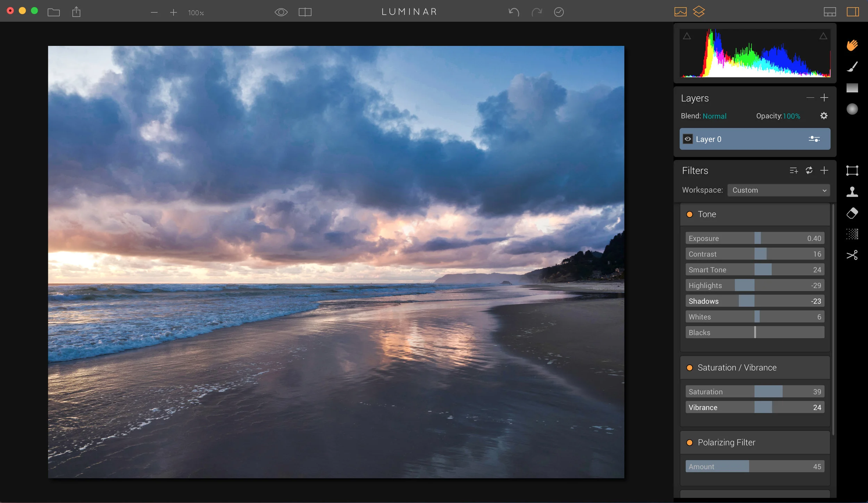
Task: Adjust the Exposure slider
Action: pos(755,238)
